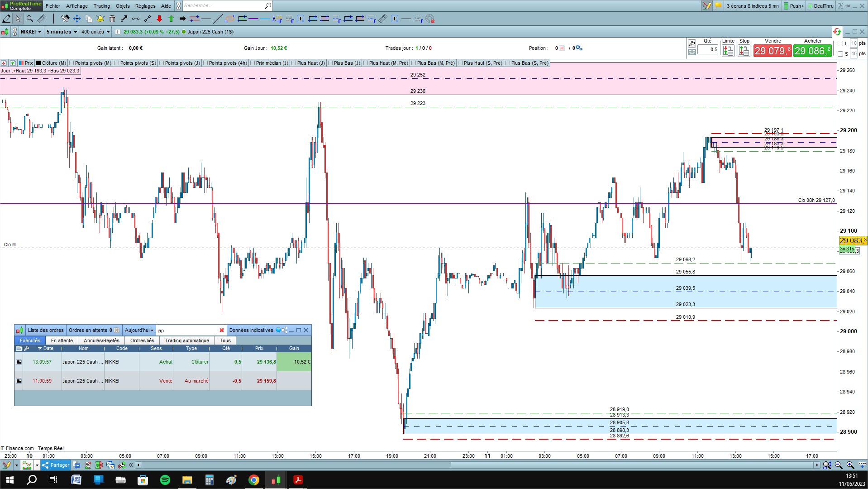Click the green-red sync arrows icon
868x489 pixels.
click(x=837, y=32)
